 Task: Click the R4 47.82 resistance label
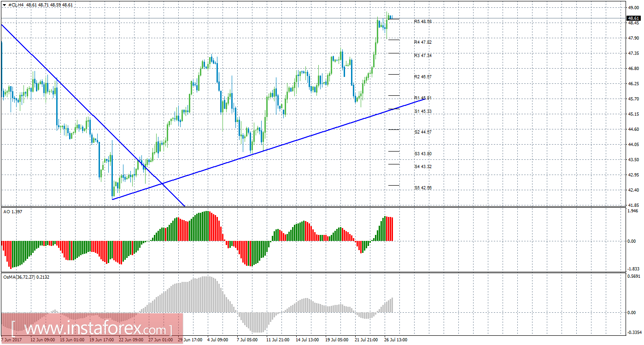coord(423,42)
